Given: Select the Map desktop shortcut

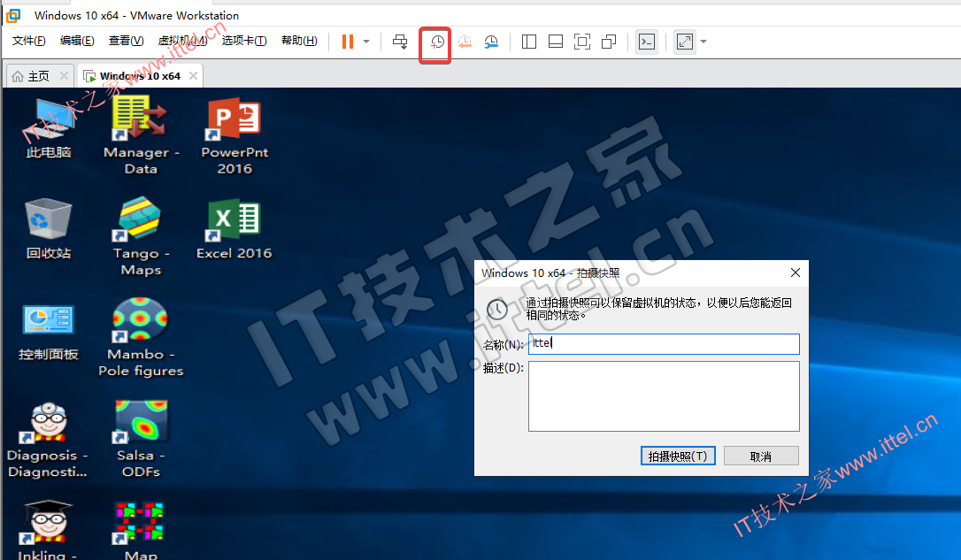Looking at the screenshot, I should (x=141, y=531).
